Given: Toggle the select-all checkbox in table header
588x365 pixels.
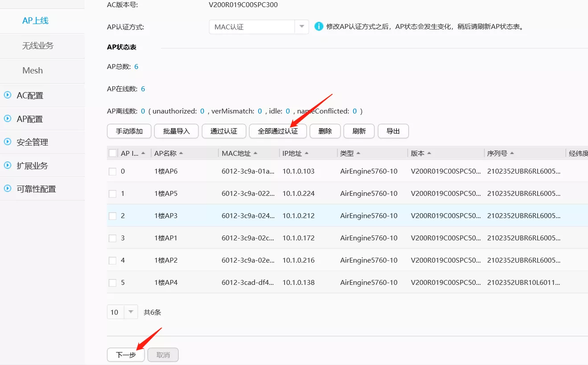Looking at the screenshot, I should point(113,153).
